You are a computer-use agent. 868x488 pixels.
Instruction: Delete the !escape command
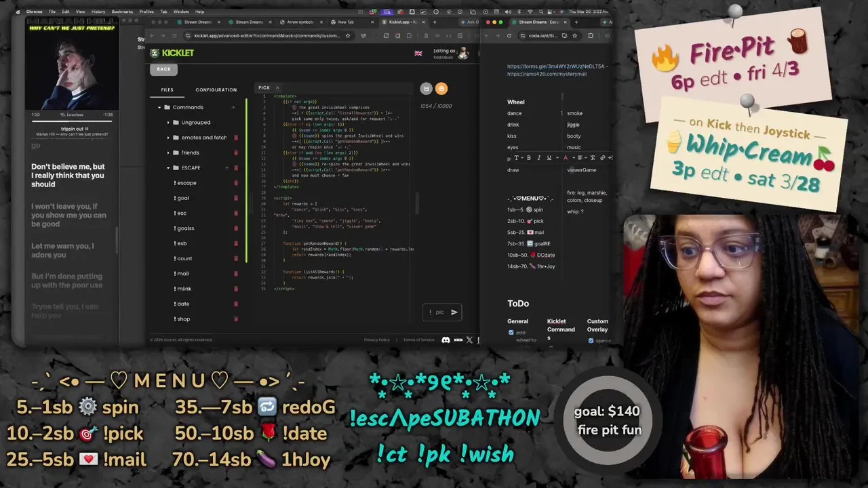(236, 183)
